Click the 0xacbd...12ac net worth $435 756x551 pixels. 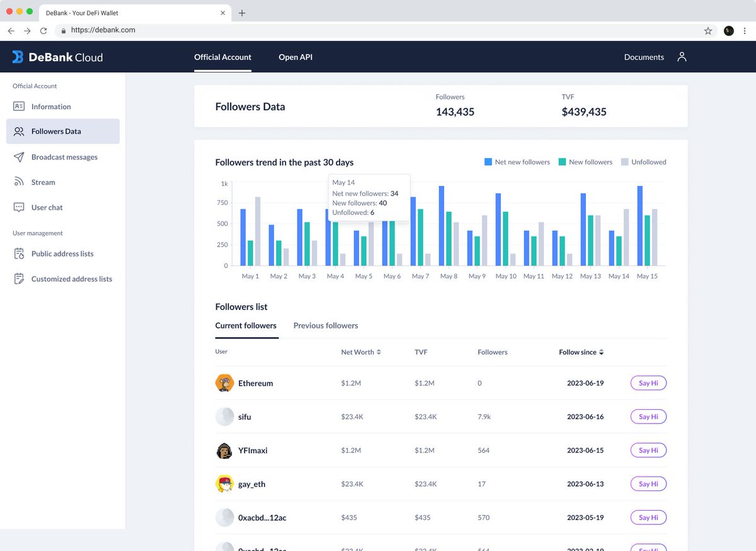tap(349, 518)
